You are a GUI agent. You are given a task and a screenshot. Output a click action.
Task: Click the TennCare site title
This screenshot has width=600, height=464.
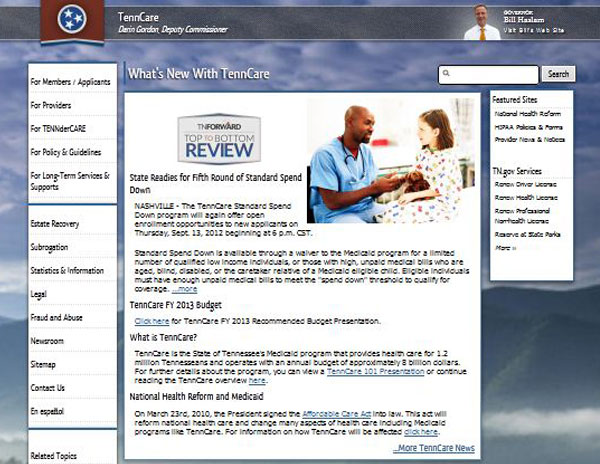(x=138, y=17)
